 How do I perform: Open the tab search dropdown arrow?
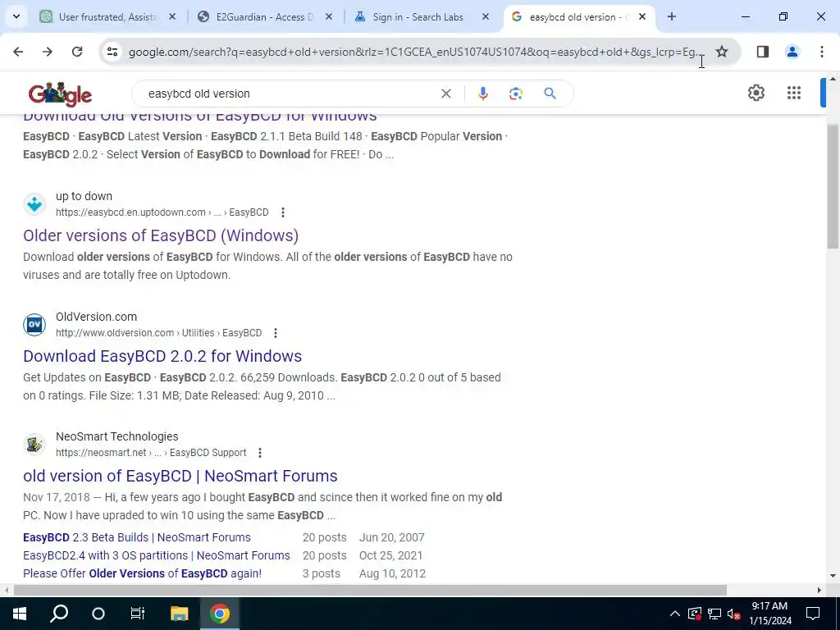[16, 16]
